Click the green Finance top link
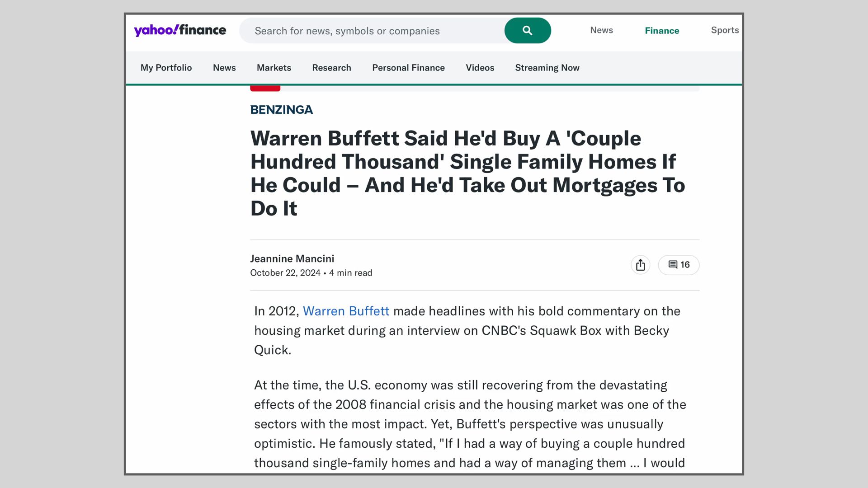The image size is (868, 488). (662, 31)
